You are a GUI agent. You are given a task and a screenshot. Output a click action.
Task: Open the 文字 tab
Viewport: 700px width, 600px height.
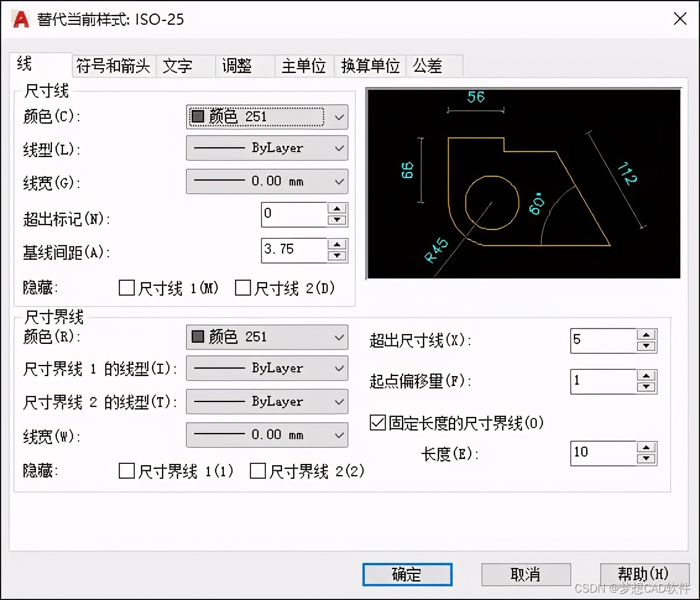click(186, 66)
